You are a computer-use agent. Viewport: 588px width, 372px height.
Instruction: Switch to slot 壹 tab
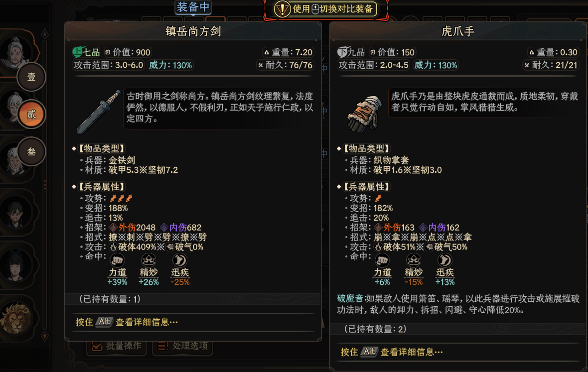31,77
